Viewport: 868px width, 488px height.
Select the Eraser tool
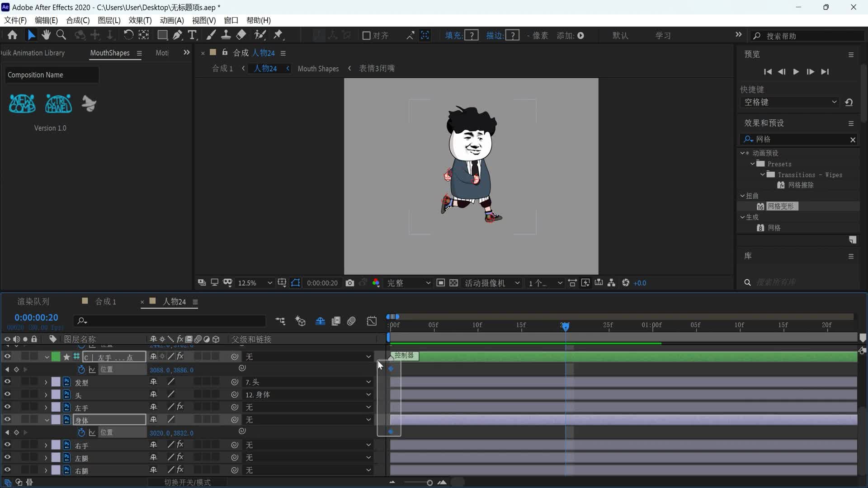pyautogui.click(x=241, y=35)
